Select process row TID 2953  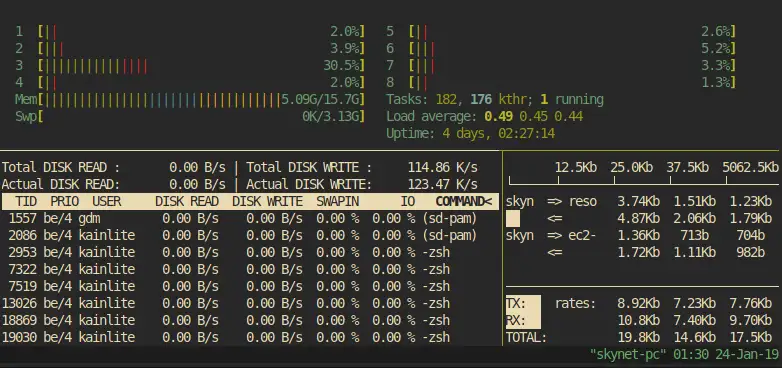click(249, 252)
